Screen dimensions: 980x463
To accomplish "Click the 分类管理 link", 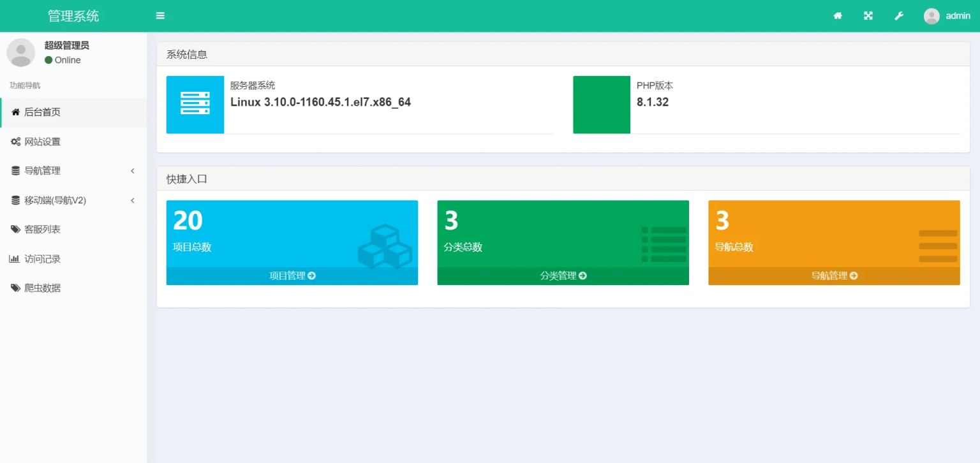I will [x=563, y=276].
